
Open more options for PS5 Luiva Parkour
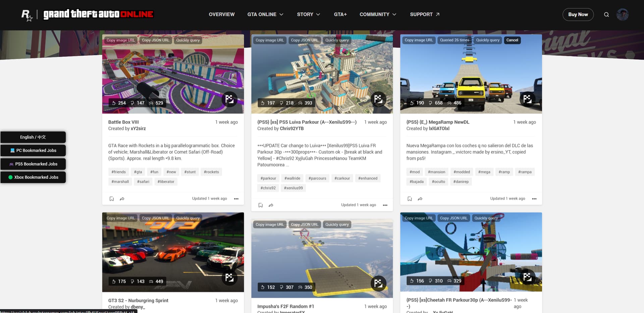coord(385,205)
